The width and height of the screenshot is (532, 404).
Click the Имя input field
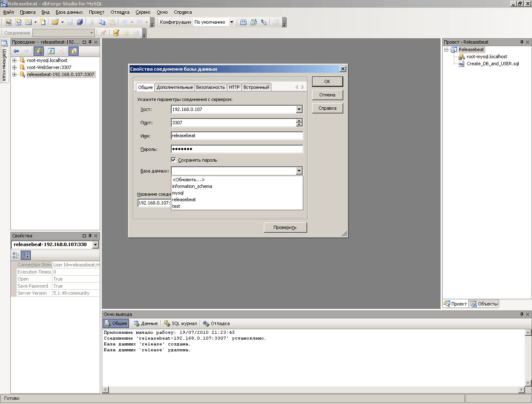click(237, 136)
